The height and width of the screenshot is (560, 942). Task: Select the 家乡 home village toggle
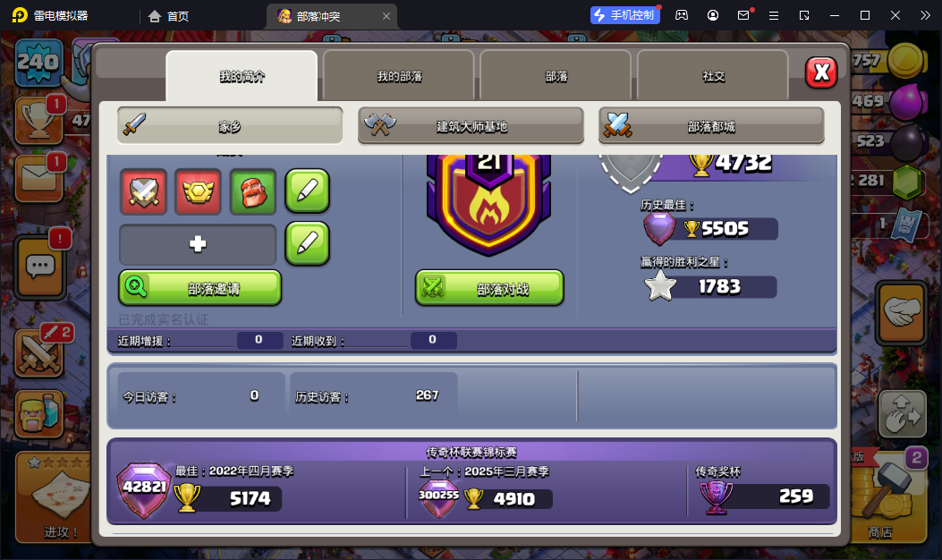230,126
